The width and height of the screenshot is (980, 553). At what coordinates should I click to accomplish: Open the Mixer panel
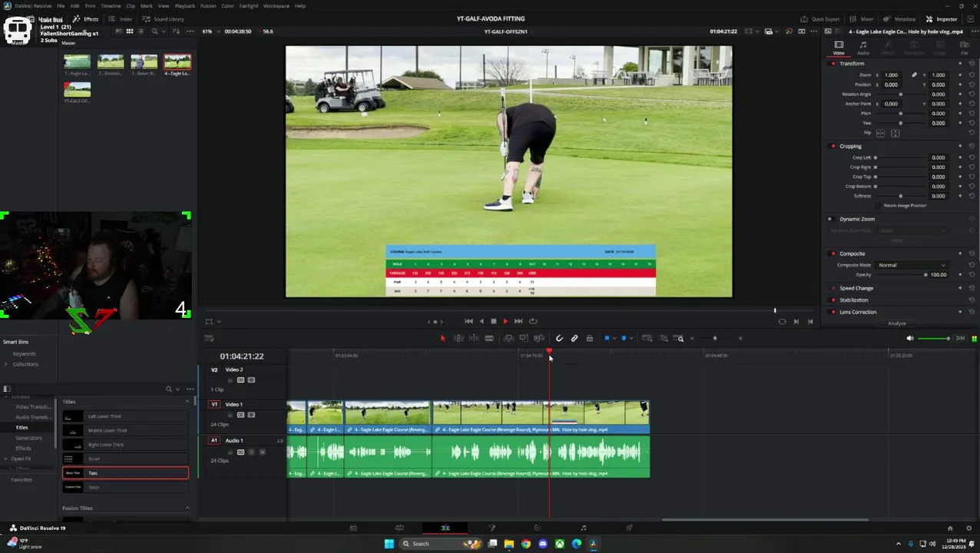coord(862,19)
